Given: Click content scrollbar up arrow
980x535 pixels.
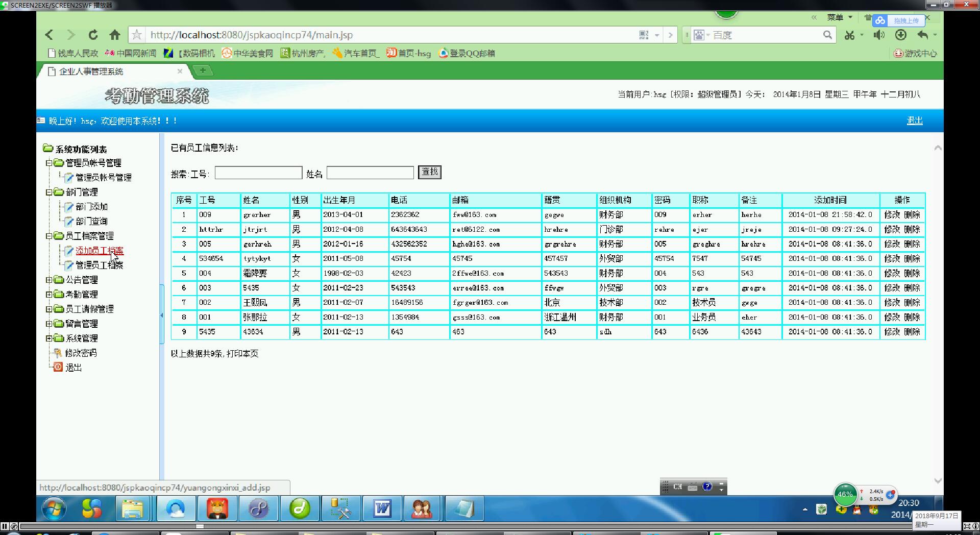Looking at the screenshot, I should click(x=938, y=148).
